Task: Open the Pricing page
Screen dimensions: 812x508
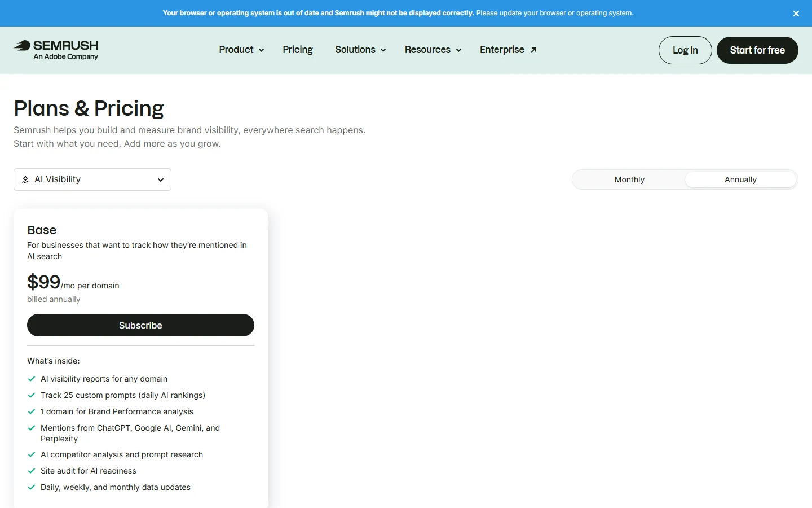Action: tap(298, 50)
